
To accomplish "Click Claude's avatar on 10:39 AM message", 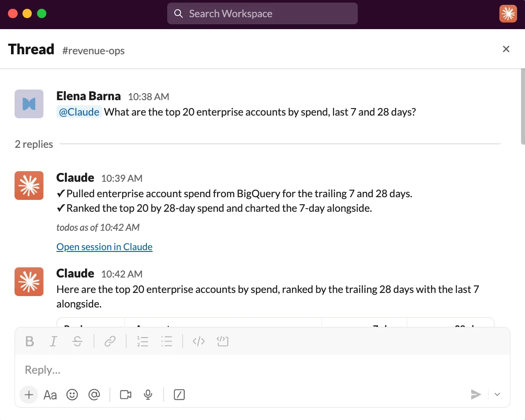I will [29, 186].
